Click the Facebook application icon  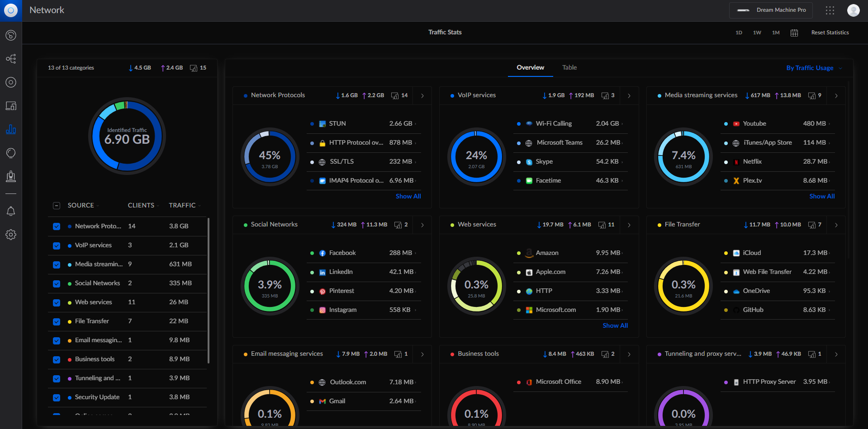(323, 253)
